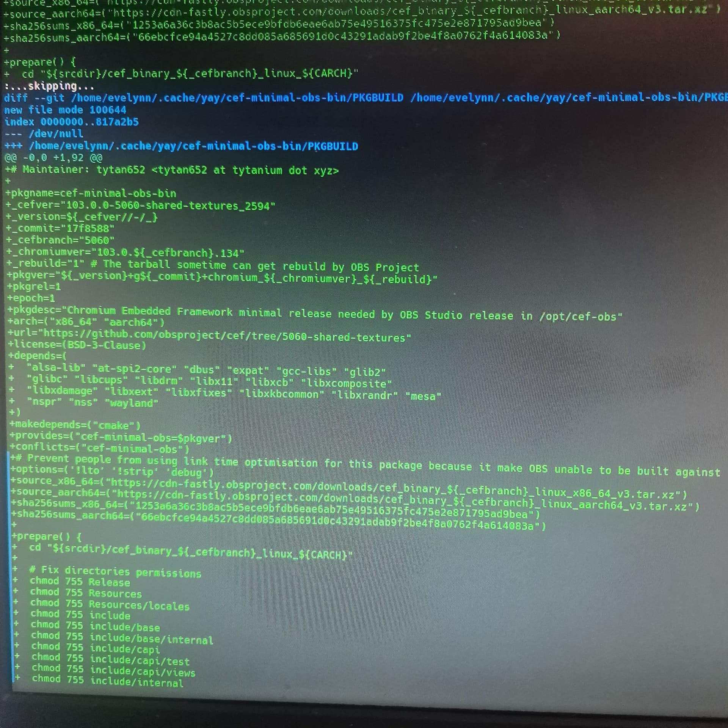The width and height of the screenshot is (728, 728).
Task: Click the top 'sha256sums_aarch64=' line
Action: (282, 36)
